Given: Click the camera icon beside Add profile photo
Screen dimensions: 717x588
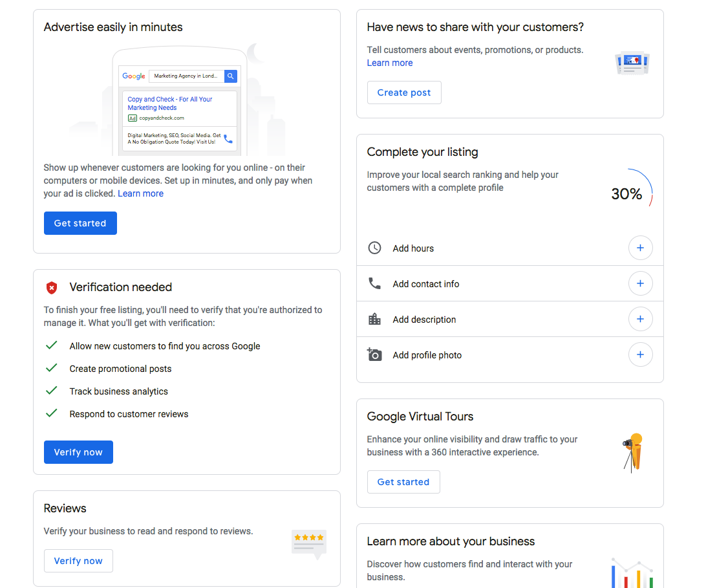Looking at the screenshot, I should click(x=374, y=354).
